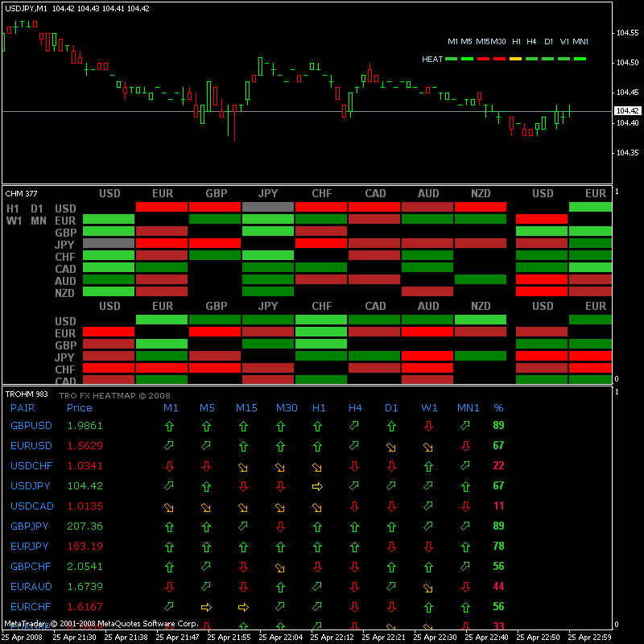Click the GBPUSD M1 green up arrow
The image size is (644, 644).
(x=169, y=426)
